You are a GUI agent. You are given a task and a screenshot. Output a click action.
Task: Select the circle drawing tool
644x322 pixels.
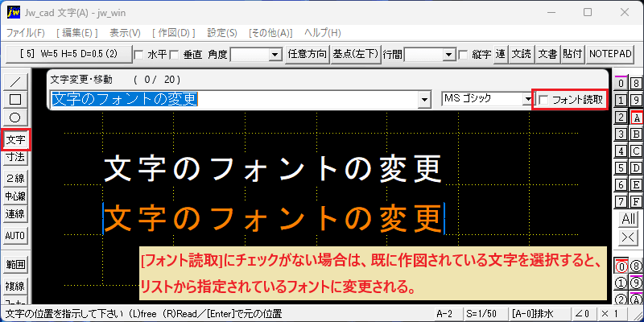15,118
